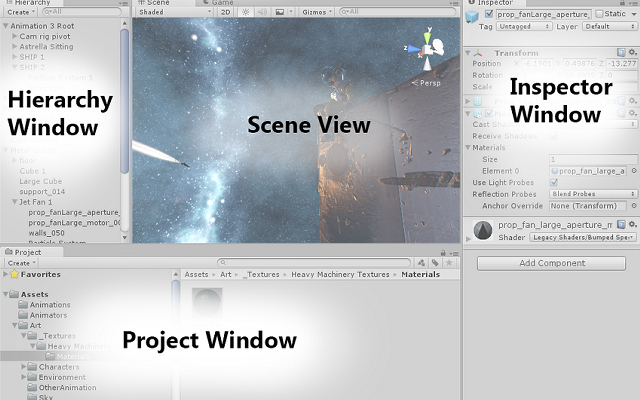Go to _Textures in Project breadcrumb
Viewport: 640px width, 400px height.
point(261,274)
